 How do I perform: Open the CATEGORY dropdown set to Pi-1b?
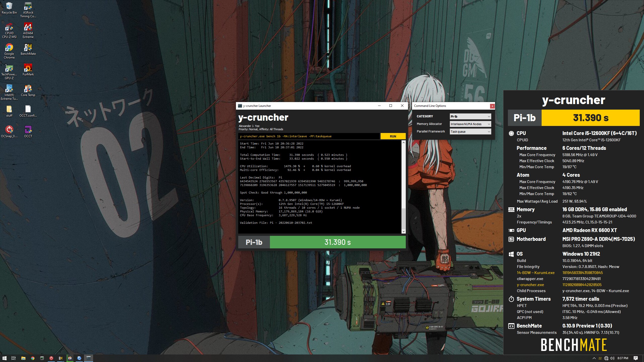click(470, 116)
